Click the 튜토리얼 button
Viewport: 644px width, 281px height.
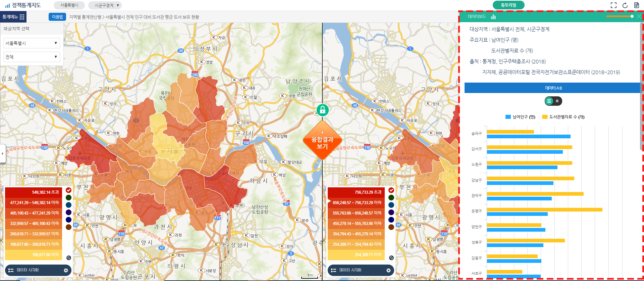click(x=508, y=5)
